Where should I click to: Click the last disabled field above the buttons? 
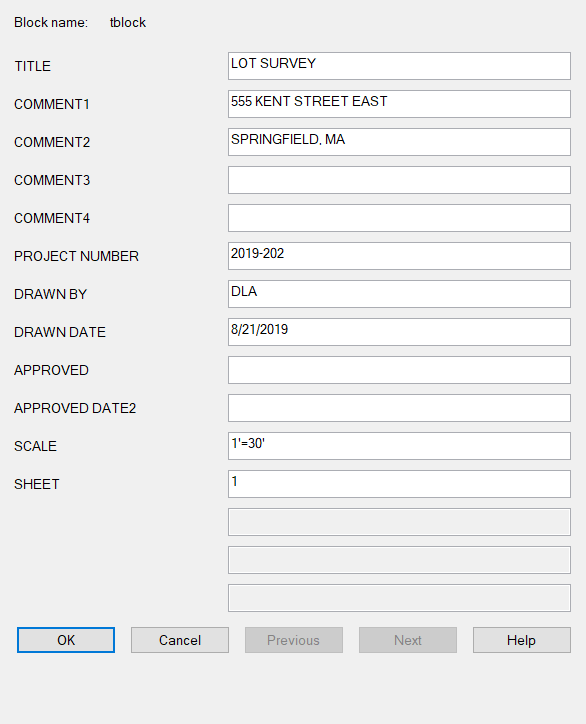pos(399,598)
